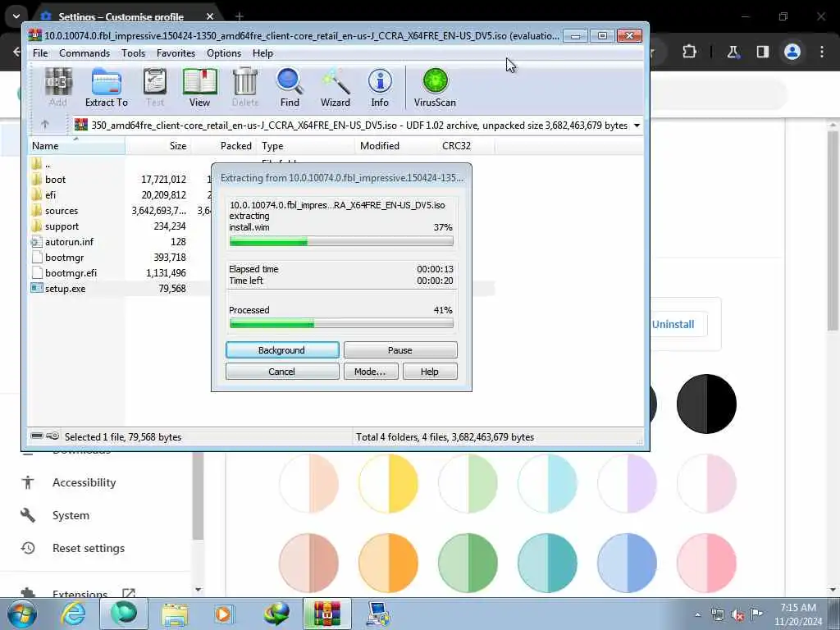Viewport: 840px width, 630px height.
Task: Click the Test toolbar icon
Action: [155, 87]
